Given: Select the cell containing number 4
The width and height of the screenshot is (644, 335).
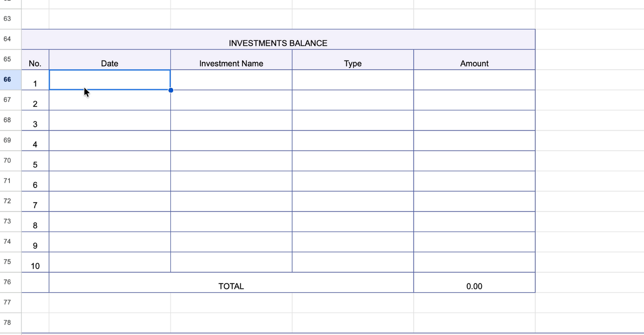Looking at the screenshot, I should pos(35,141).
